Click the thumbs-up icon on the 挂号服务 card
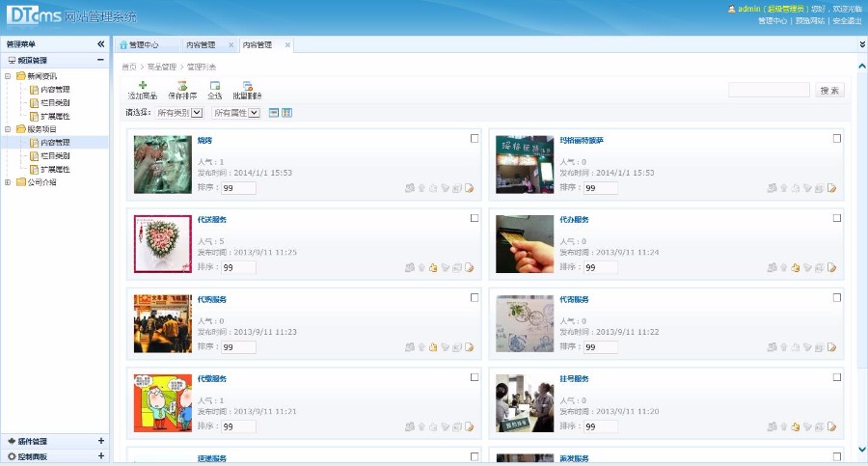 796,426
